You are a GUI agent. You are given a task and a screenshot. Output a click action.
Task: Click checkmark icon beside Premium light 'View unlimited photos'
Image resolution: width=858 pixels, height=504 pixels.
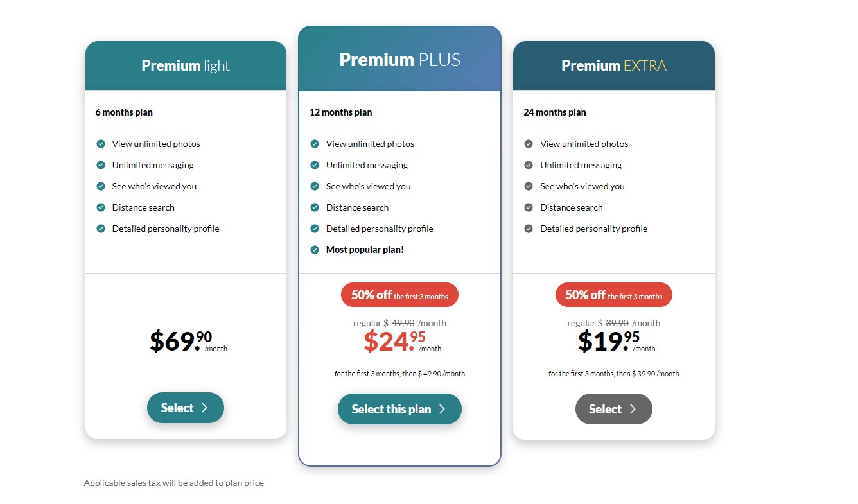(x=101, y=144)
